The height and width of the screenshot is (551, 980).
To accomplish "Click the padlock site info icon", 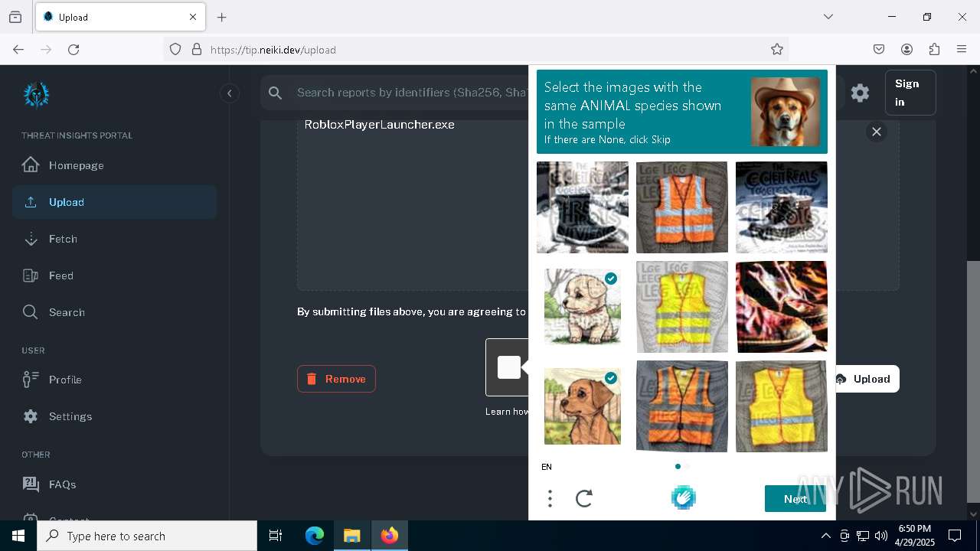I will 197,49.
